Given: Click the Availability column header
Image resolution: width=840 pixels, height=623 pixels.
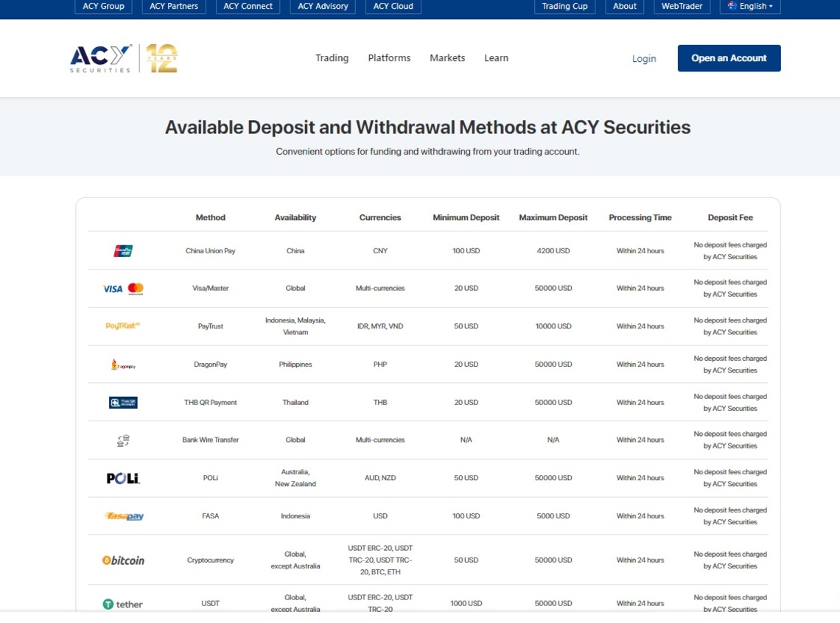Looking at the screenshot, I should (x=295, y=217).
